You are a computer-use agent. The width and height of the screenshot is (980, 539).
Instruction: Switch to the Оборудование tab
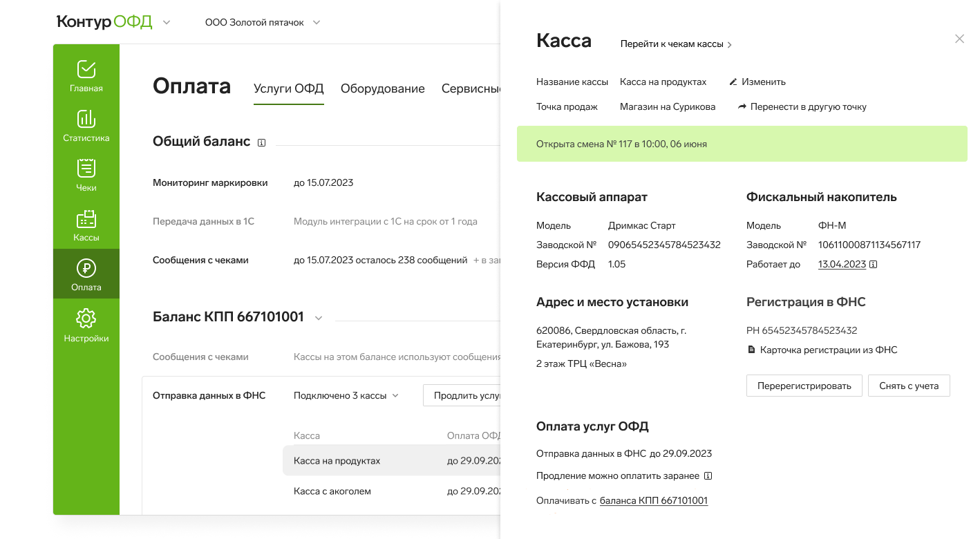[x=382, y=88]
